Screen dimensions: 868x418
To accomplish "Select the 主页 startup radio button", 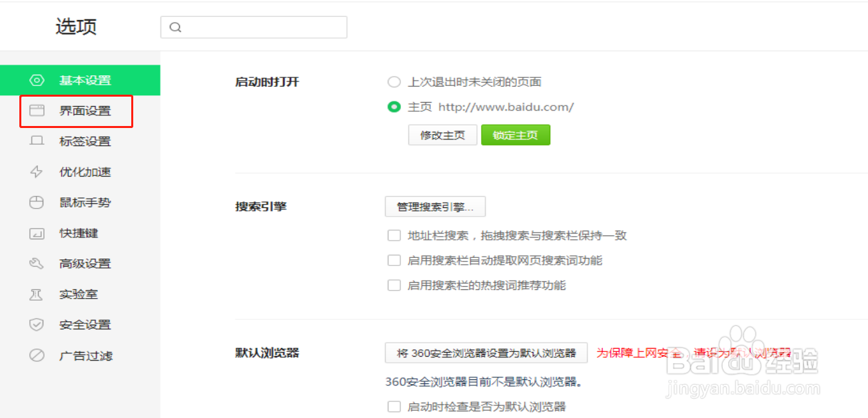I will coord(394,107).
